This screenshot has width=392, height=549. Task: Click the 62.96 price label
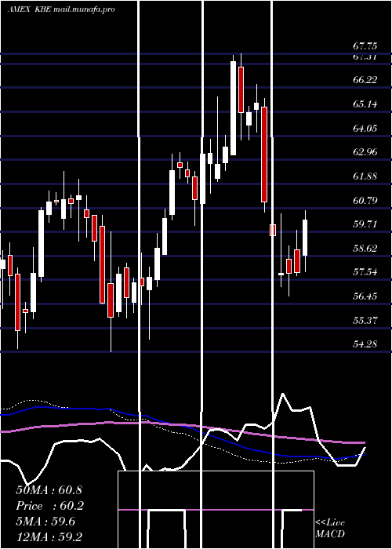pyautogui.click(x=365, y=152)
